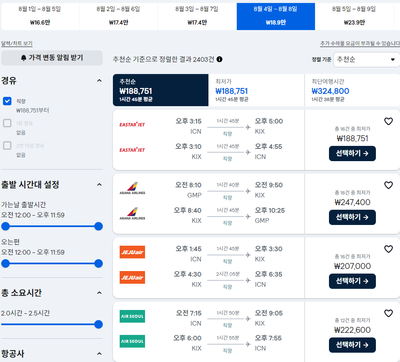Viewport: 400px width, 362px height.
Task: Open the 달력/차트 보기 link
Action: coord(17,44)
